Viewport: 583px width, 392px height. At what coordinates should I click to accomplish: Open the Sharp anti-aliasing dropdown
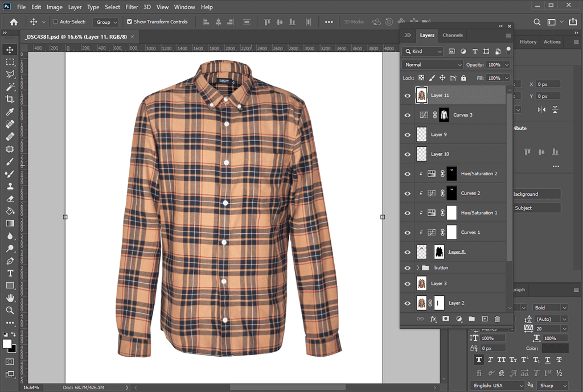pyautogui.click(x=552, y=385)
